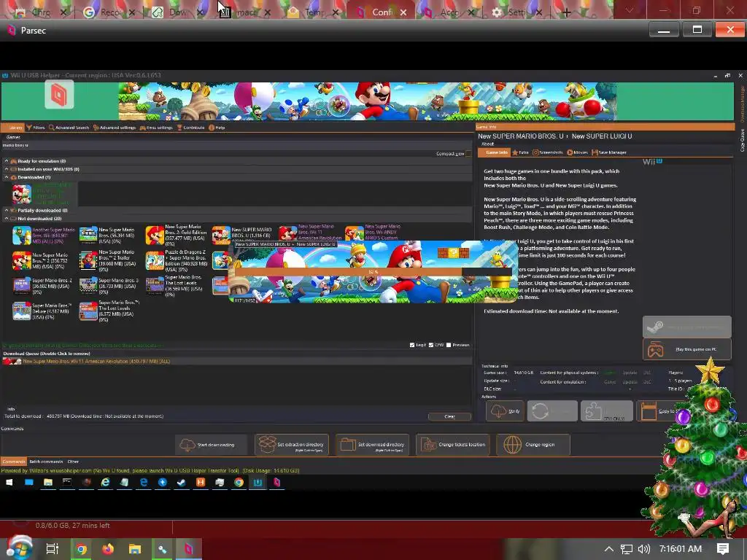Select the 'Wii ANDY AFRO'S Custom' game icon
The image size is (747, 560).
pyautogui.click(x=354, y=234)
